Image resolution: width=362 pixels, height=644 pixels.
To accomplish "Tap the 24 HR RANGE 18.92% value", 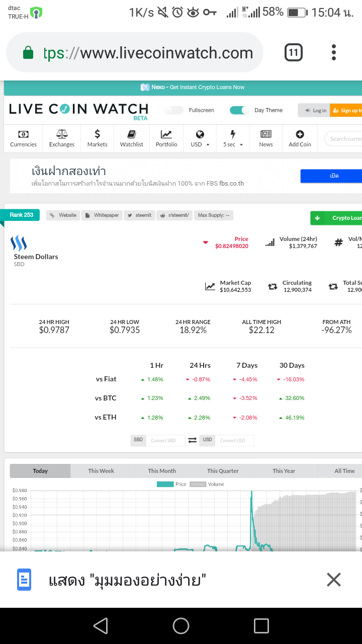I will [x=193, y=330].
